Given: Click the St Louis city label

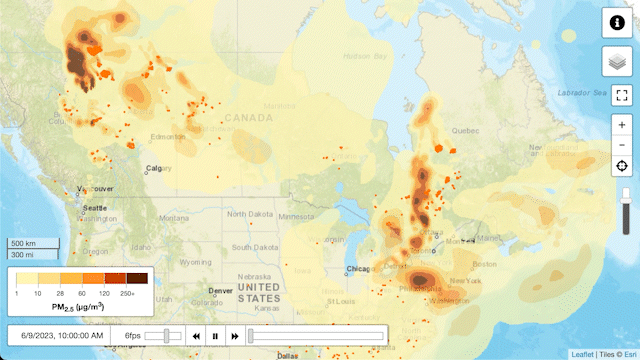Looking at the screenshot, I should point(341,301).
